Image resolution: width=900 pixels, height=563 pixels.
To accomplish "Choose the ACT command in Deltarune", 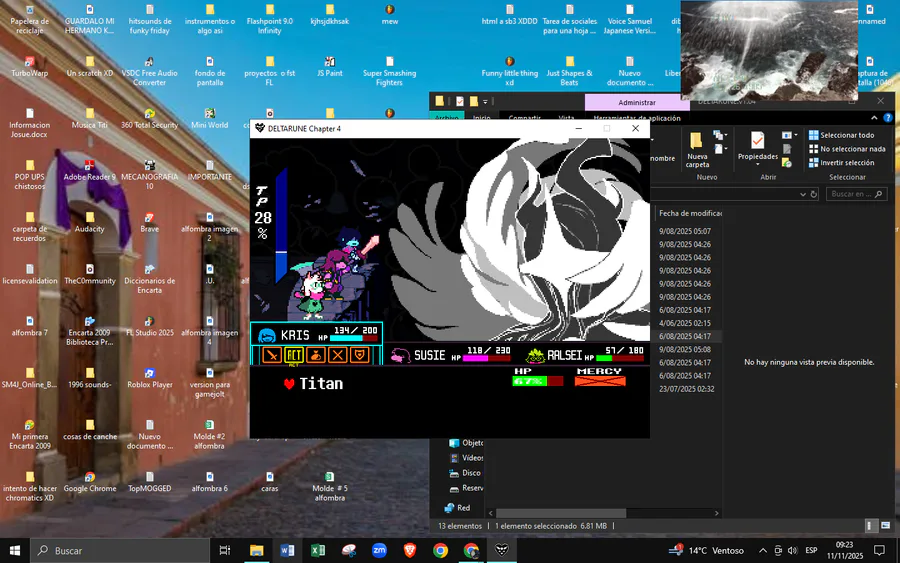I will (x=294, y=355).
